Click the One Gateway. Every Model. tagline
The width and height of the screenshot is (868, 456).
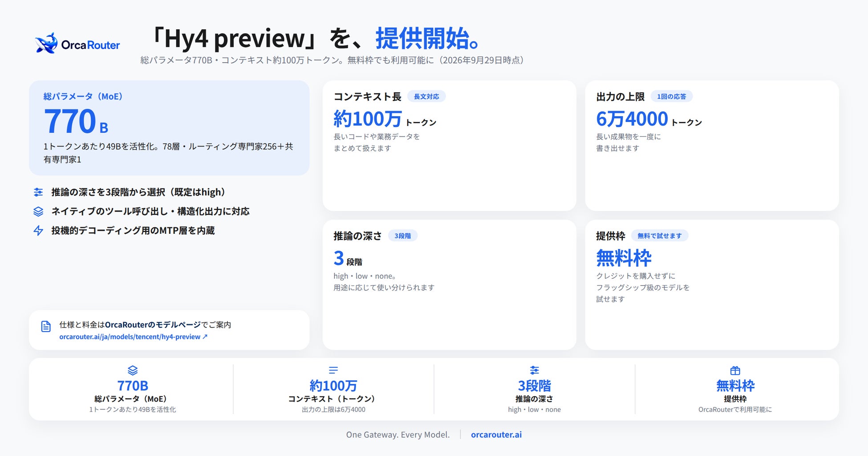[x=398, y=435]
